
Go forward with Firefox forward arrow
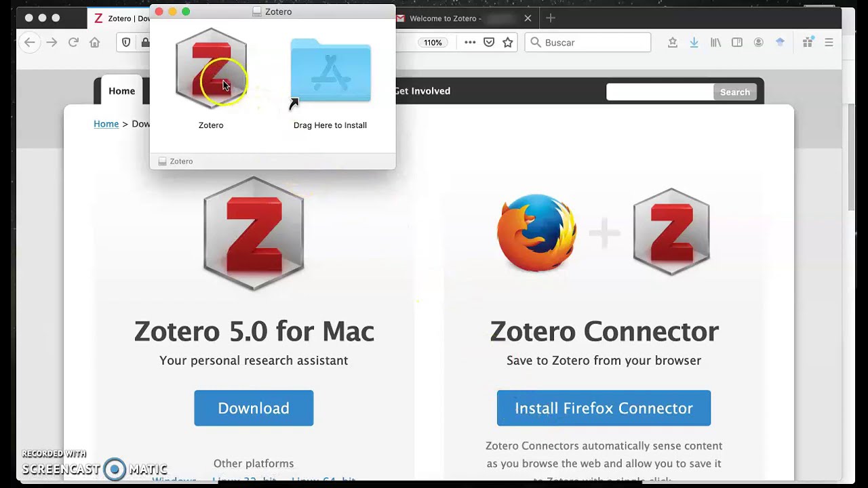tap(52, 43)
